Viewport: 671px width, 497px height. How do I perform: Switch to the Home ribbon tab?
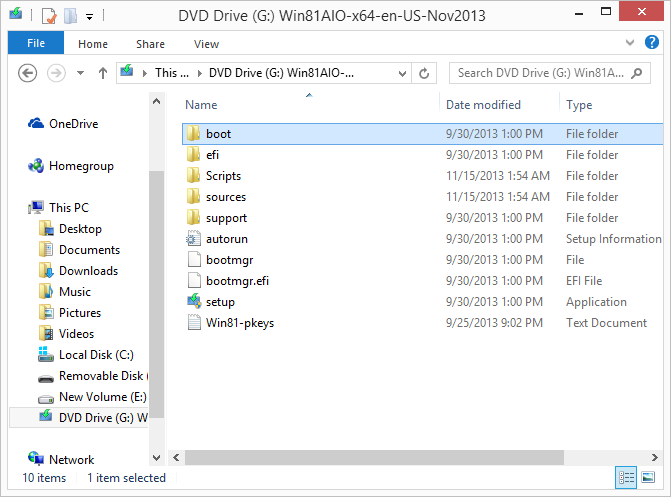tap(93, 44)
